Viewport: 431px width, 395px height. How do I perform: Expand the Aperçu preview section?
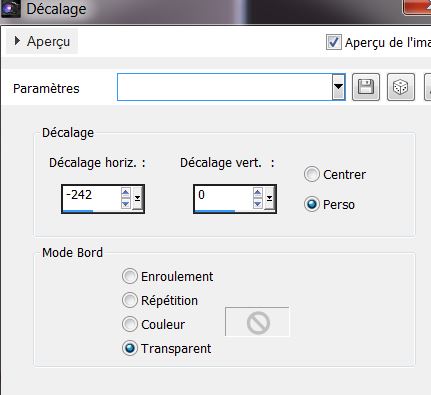pyautogui.click(x=42, y=41)
